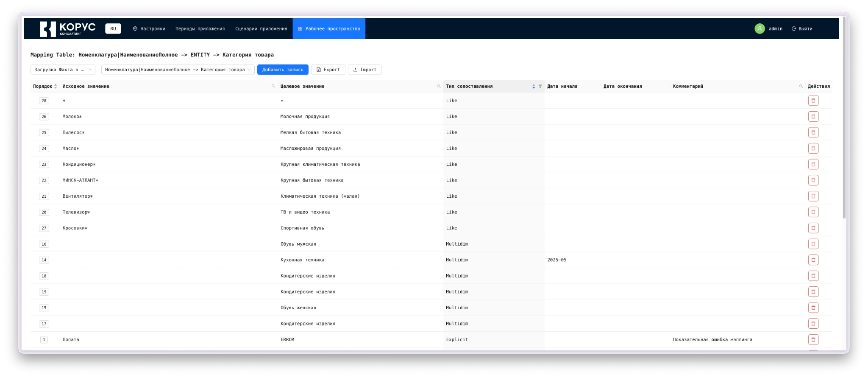Sort the Порядок column
Image resolution: width=868 pixels, height=378 pixels.
click(56, 86)
